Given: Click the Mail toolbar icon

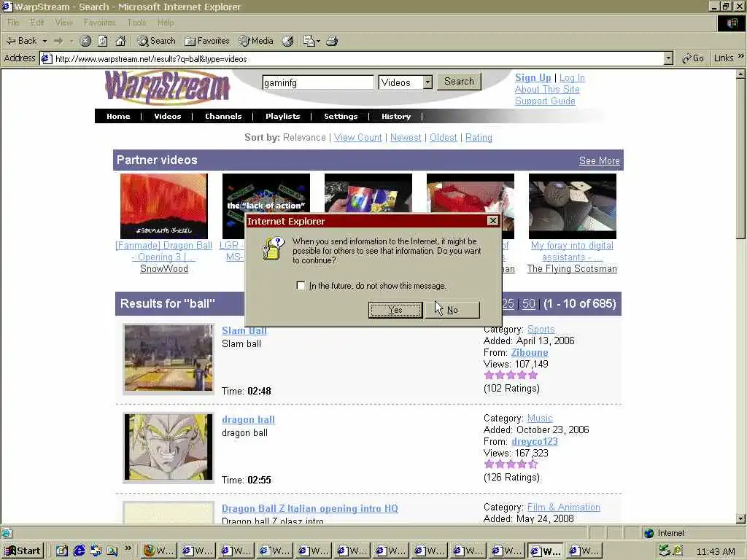Looking at the screenshot, I should click(x=309, y=41).
